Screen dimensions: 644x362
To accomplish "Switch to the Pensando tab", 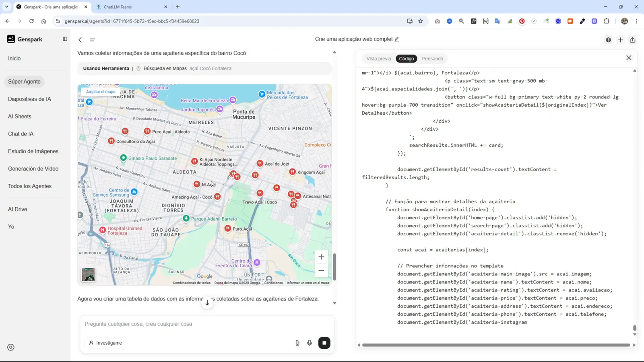I will [x=432, y=58].
